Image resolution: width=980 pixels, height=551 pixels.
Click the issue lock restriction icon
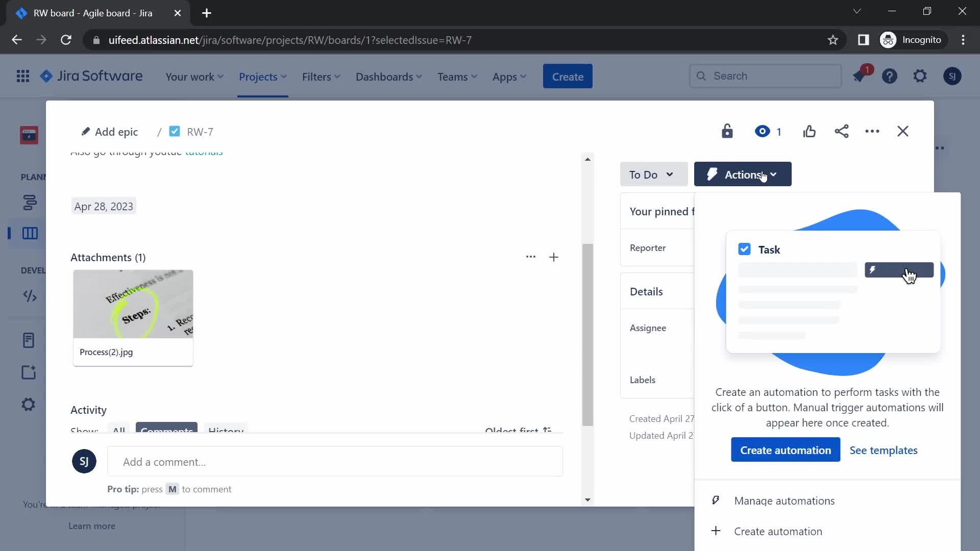click(727, 132)
